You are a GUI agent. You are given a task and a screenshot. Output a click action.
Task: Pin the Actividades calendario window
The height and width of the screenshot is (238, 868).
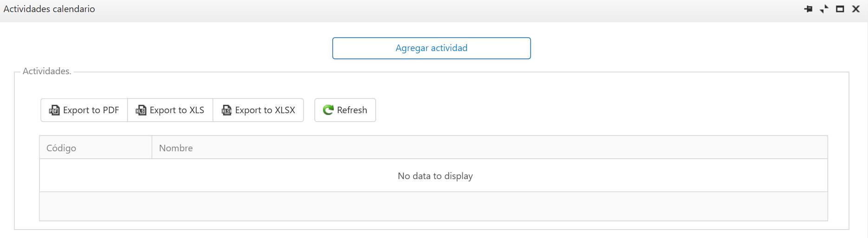[808, 9]
